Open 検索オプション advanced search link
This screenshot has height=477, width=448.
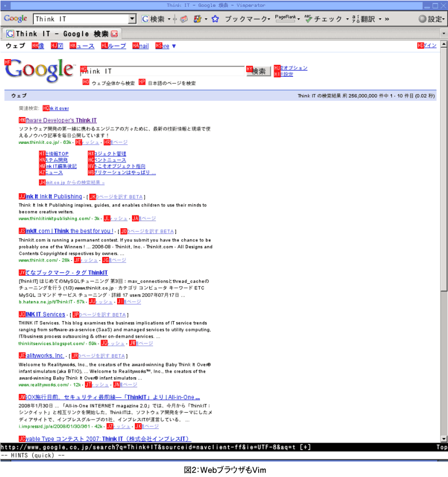point(291,68)
